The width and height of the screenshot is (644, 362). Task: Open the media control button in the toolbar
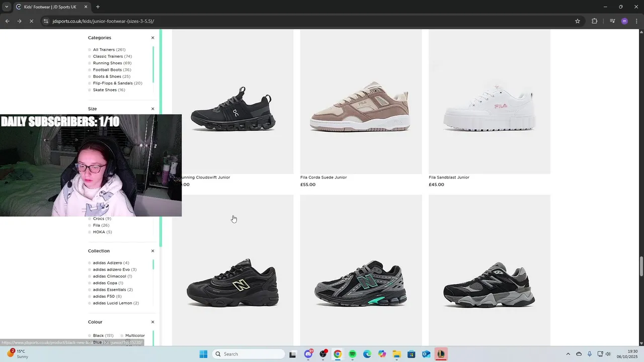click(x=612, y=21)
